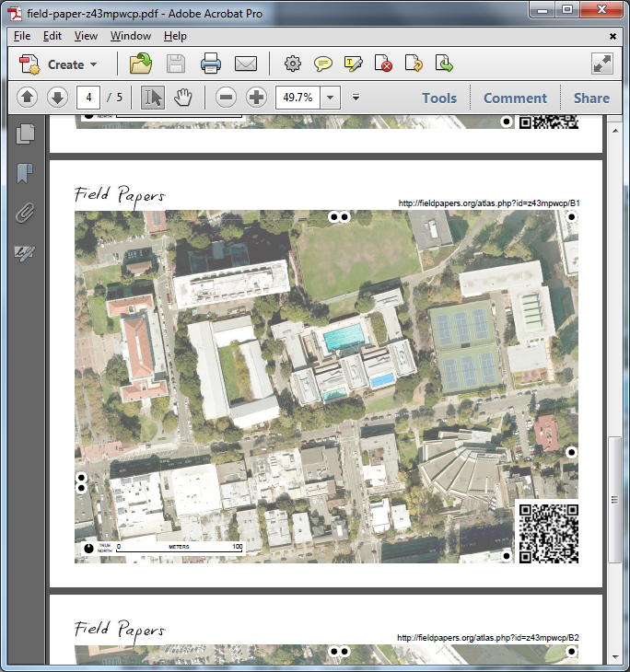The height and width of the screenshot is (672, 630).
Task: Click the large QR code on page
Action: pyautogui.click(x=549, y=534)
